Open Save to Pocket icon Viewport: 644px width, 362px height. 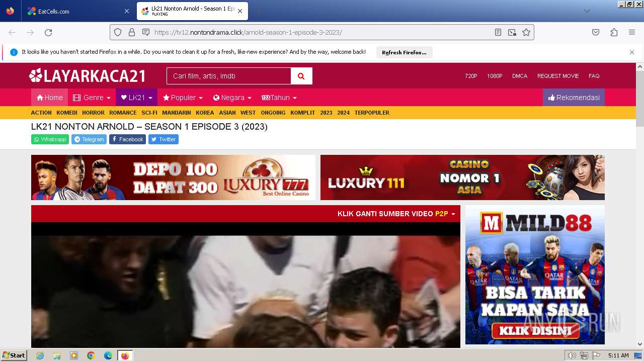pyautogui.click(x=596, y=32)
